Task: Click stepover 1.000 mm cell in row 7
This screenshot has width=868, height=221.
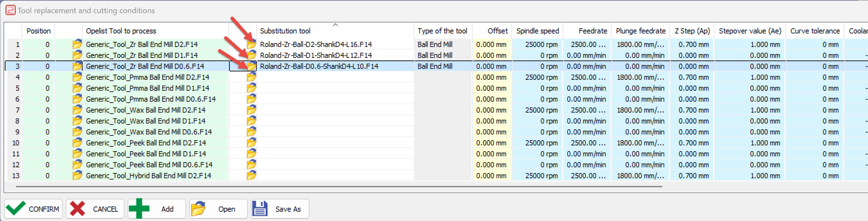Action: 750,110
